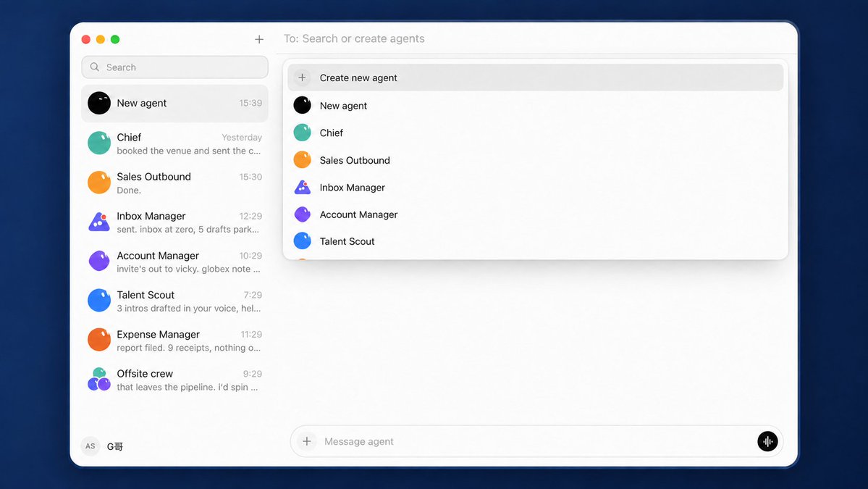Click the black New agent avatar in sidebar

[x=99, y=103]
